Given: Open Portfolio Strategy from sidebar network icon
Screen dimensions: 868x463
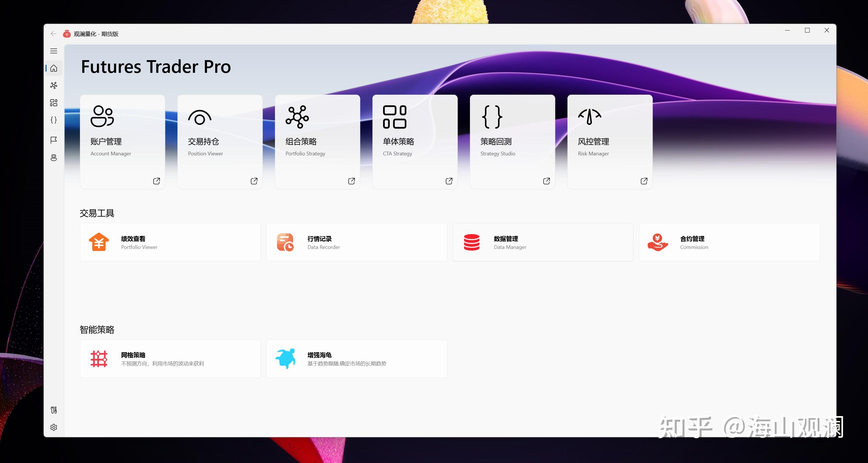Looking at the screenshot, I should pos(53,85).
